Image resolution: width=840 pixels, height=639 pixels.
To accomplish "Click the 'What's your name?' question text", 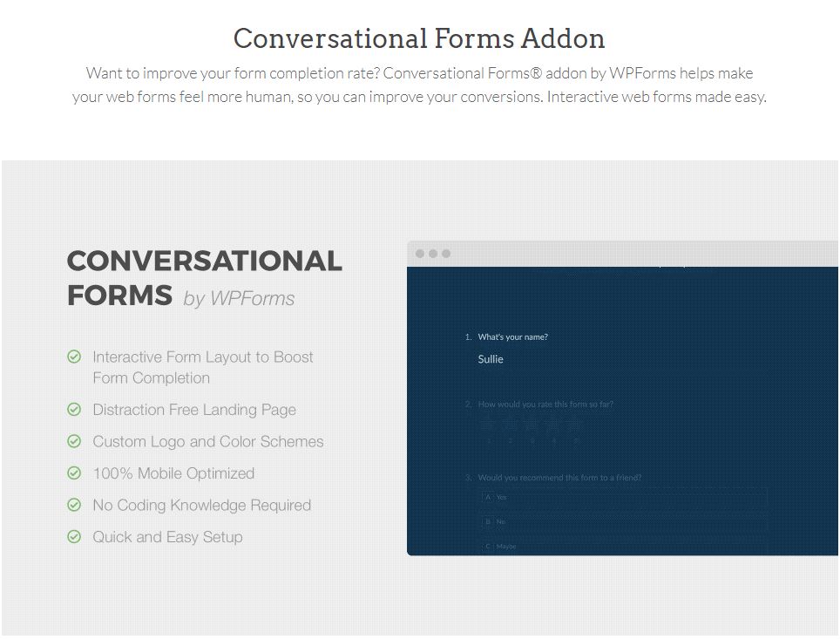I will pyautogui.click(x=512, y=337).
